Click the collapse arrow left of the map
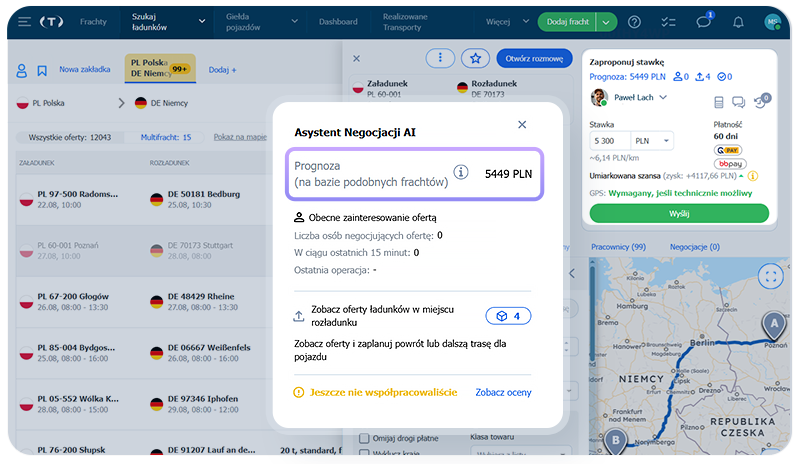The width and height of the screenshot is (800, 464). [572, 274]
